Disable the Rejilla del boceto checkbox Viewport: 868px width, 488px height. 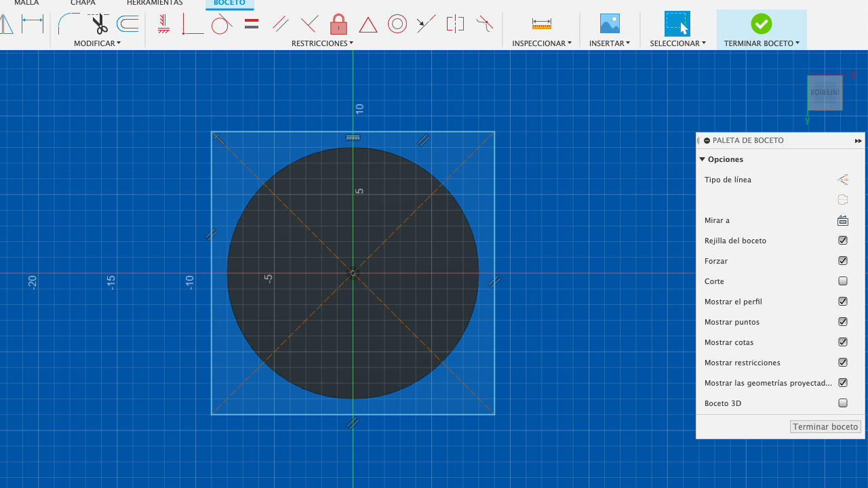tap(843, 241)
